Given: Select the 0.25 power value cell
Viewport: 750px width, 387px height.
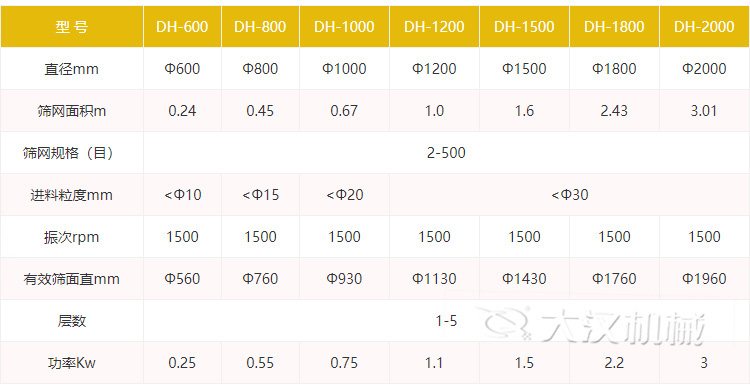Looking at the screenshot, I should point(182,363).
